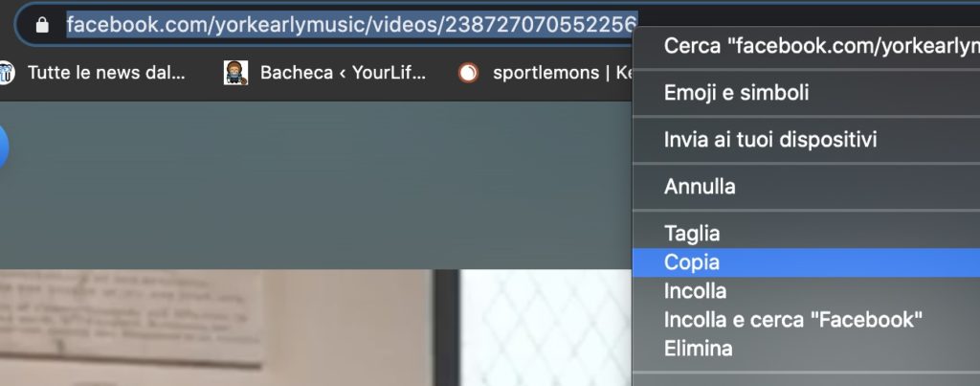Click the blue circular button at page edge
Viewport: 980px width, 386px height.
[x=3, y=147]
